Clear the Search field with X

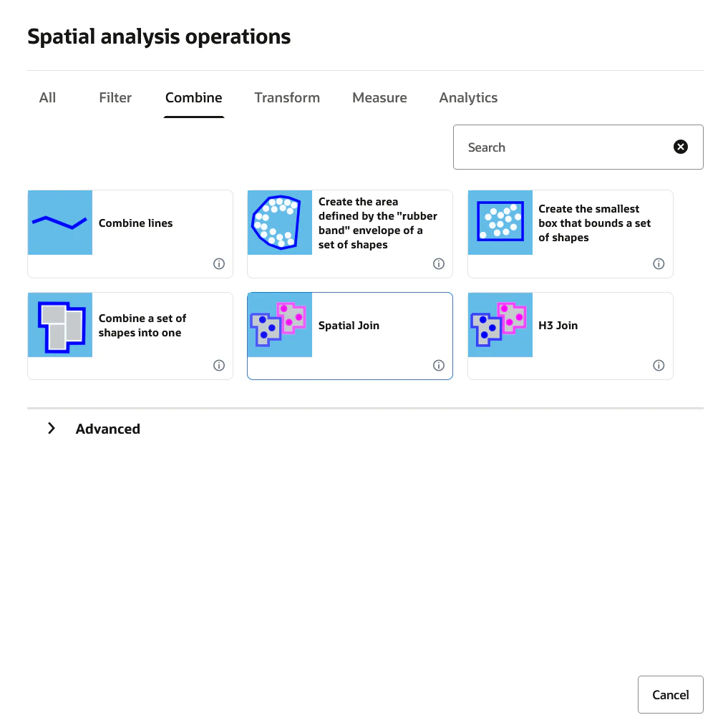(x=681, y=147)
